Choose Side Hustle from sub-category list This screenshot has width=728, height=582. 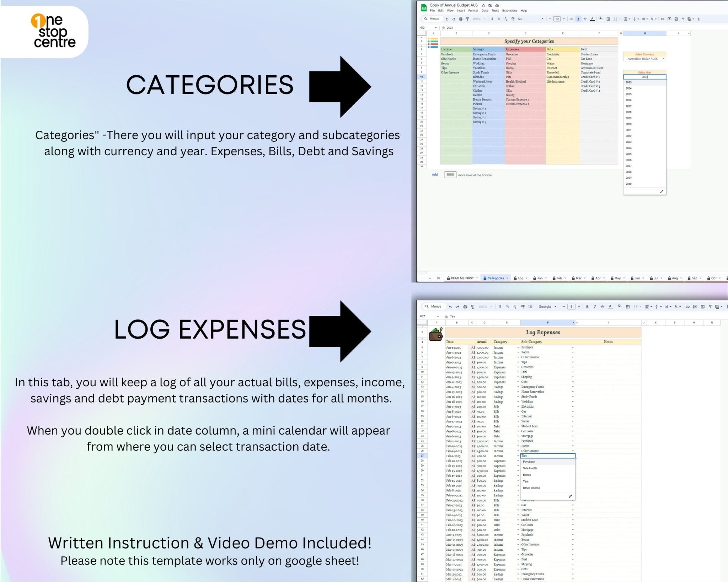pyautogui.click(x=530, y=468)
